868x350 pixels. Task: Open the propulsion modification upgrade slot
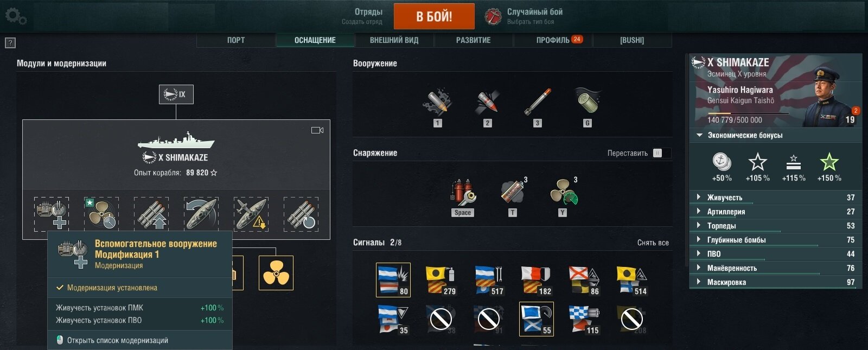(101, 214)
